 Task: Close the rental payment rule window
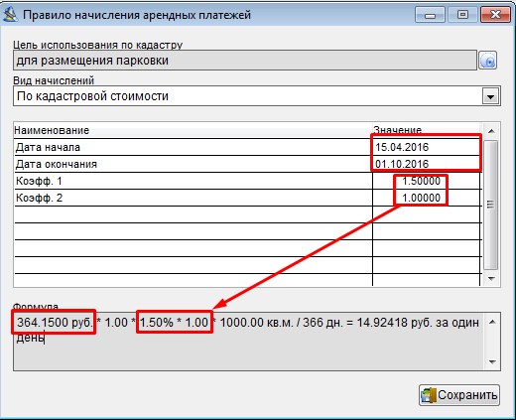pyautogui.click(x=495, y=15)
